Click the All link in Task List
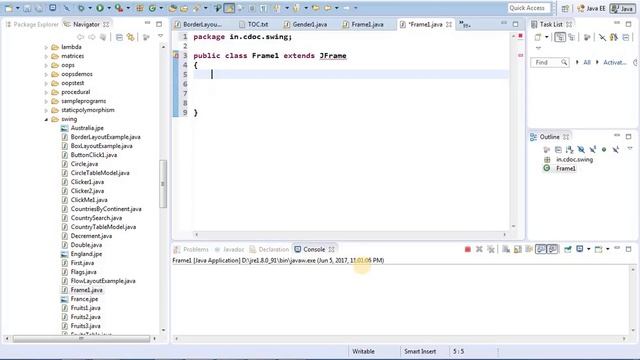Viewport: 640px width, 360px height. (x=587, y=62)
